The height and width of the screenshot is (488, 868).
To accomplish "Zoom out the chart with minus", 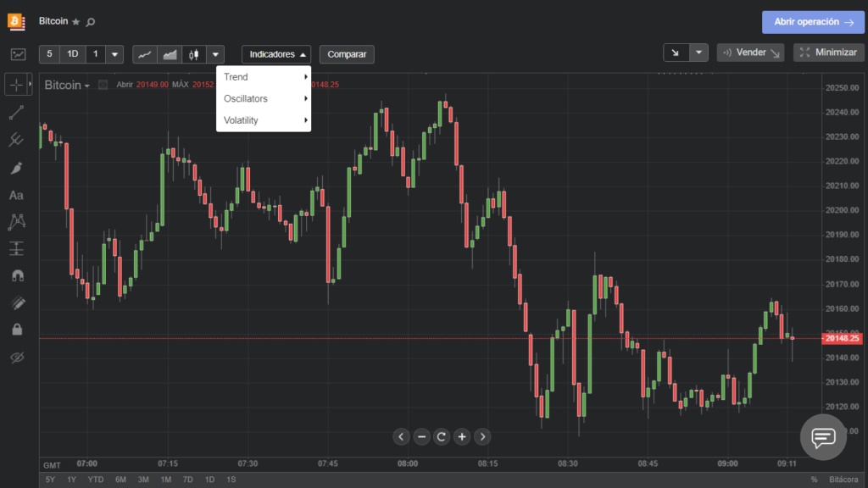I will [422, 436].
